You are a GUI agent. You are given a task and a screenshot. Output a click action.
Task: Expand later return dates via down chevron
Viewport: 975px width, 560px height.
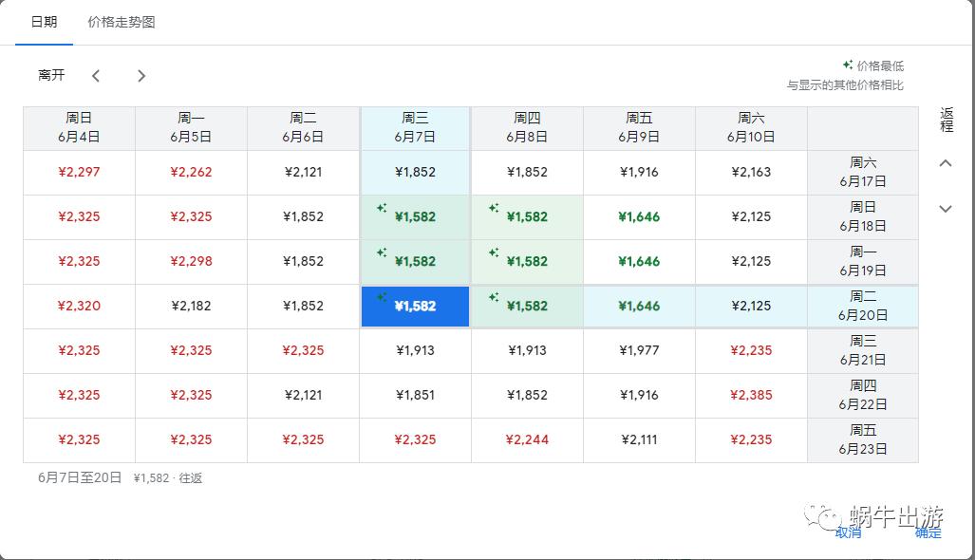click(945, 209)
